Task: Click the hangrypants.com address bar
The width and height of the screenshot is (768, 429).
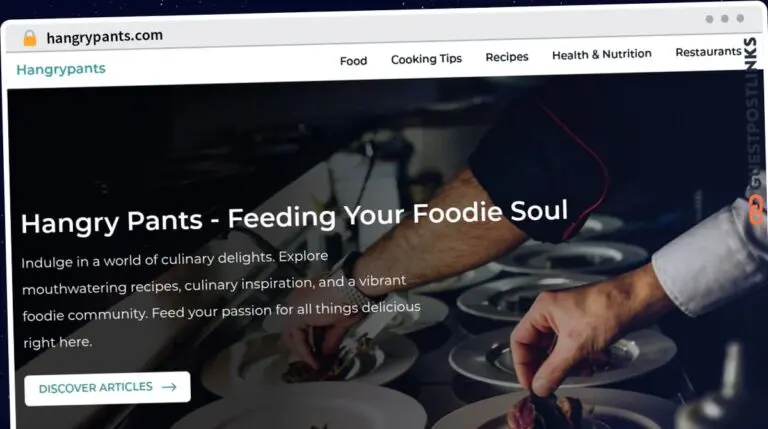Action: pos(104,37)
